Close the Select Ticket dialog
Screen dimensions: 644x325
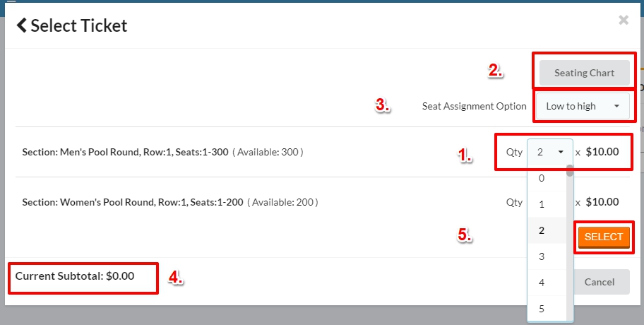[624, 20]
